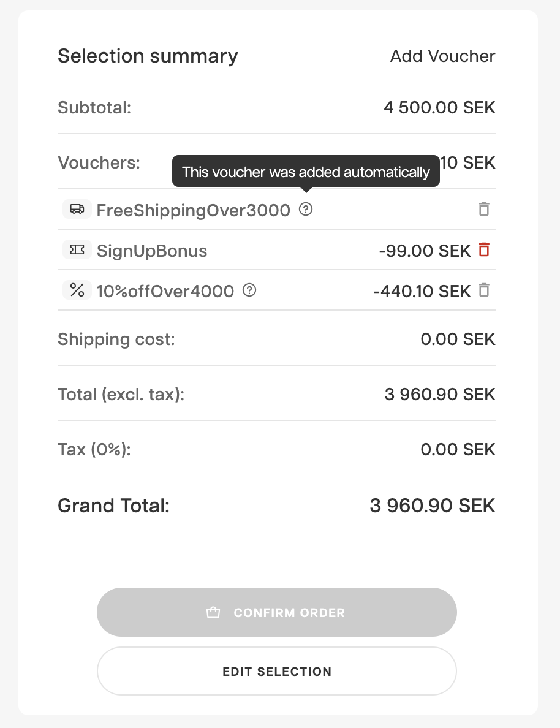
Task: Click the Selection summary heading
Action: (148, 56)
